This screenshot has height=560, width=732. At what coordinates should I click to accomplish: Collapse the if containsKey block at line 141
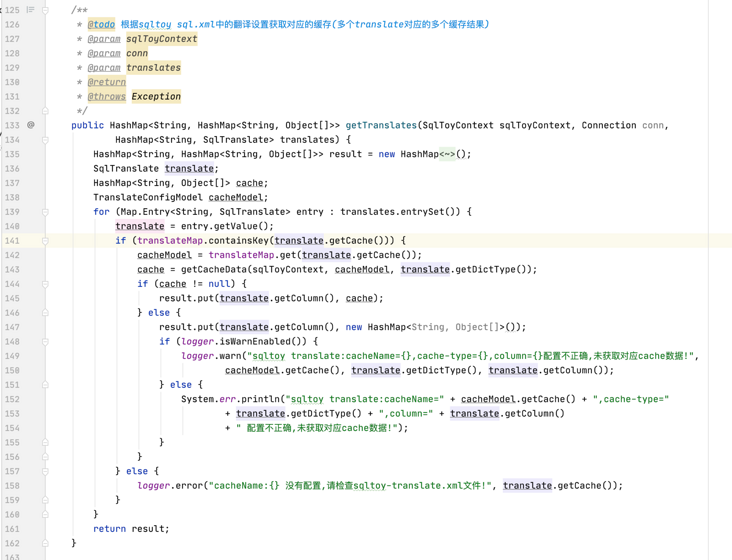[x=45, y=241]
